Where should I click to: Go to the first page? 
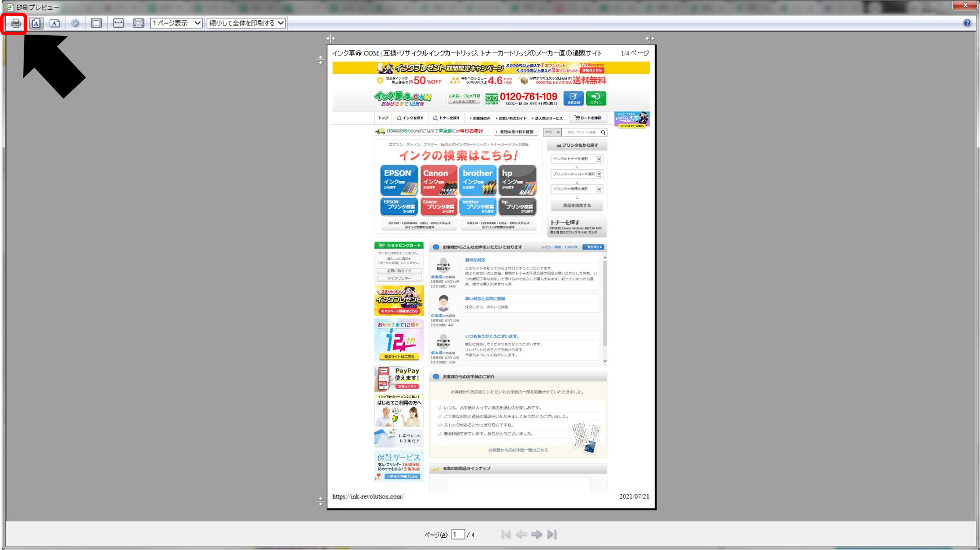coord(506,534)
